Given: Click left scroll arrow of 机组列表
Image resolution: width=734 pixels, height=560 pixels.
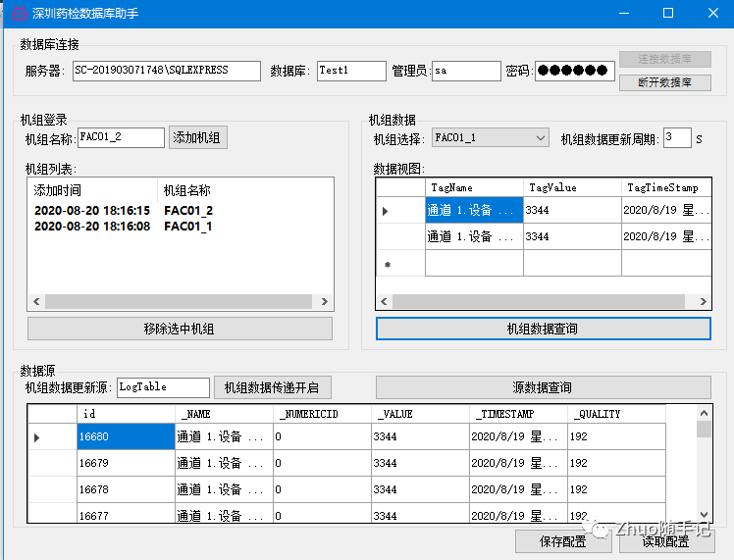Looking at the screenshot, I should tap(36, 302).
